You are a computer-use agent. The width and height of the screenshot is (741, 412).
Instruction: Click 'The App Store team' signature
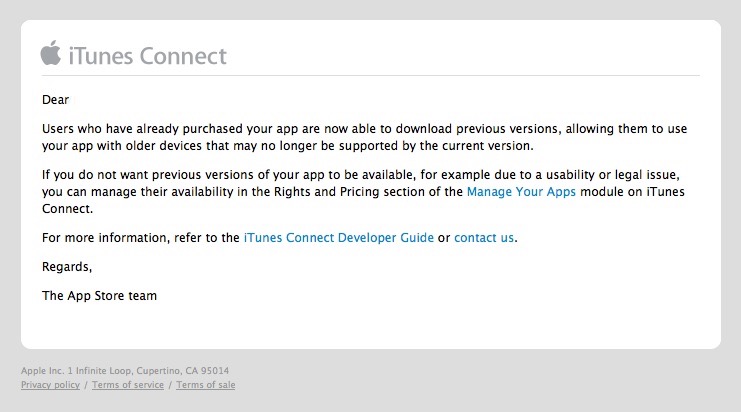tap(99, 296)
